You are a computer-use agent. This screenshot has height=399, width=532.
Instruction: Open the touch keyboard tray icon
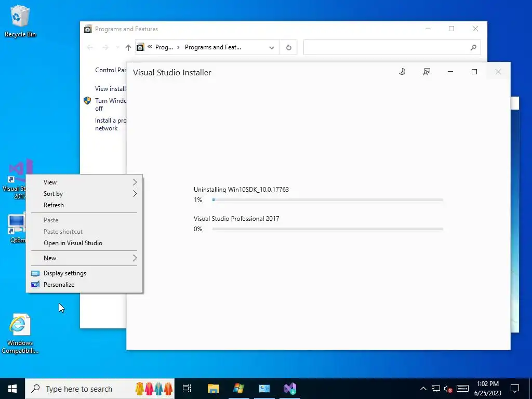point(462,389)
